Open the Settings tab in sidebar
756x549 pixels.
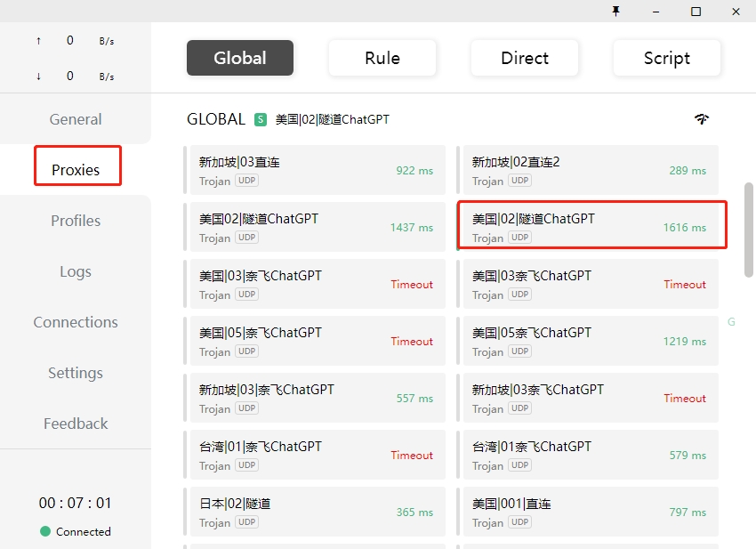pyautogui.click(x=76, y=373)
